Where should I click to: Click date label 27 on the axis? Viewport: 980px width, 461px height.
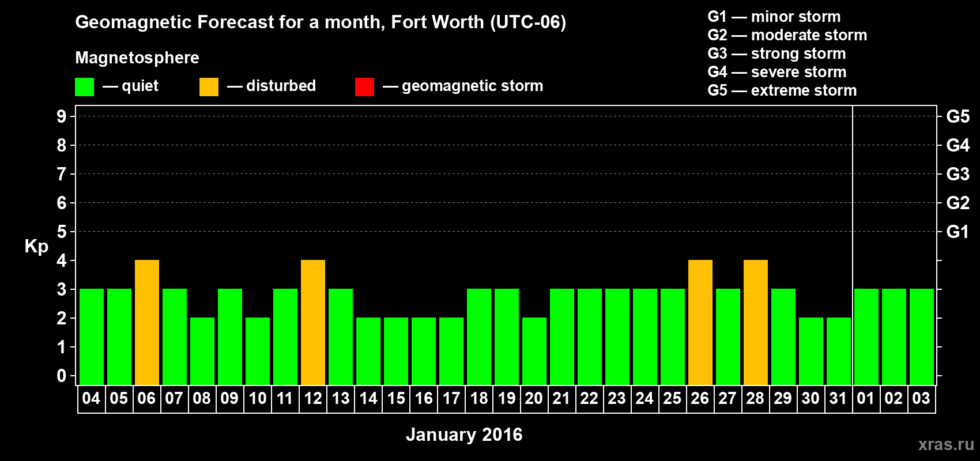(x=728, y=399)
